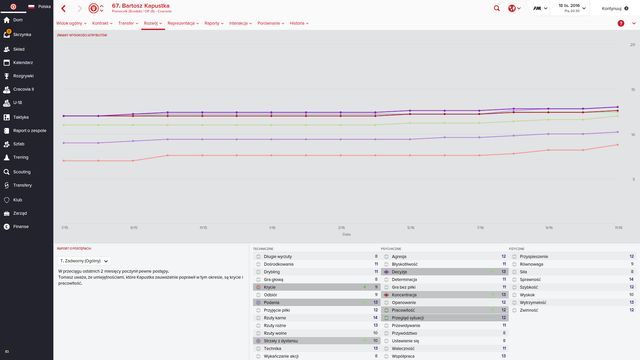Open the Raport o zespole icon
The image size is (640, 360).
click(x=7, y=131)
